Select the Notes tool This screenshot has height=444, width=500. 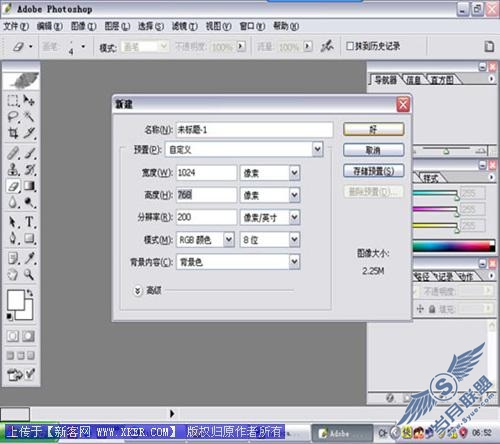click(x=13, y=258)
